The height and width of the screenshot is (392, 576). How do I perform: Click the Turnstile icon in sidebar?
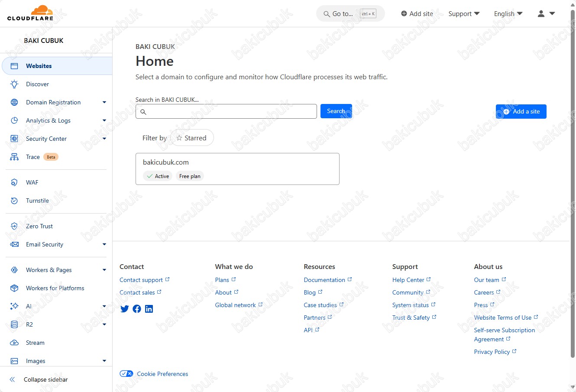[14, 201]
